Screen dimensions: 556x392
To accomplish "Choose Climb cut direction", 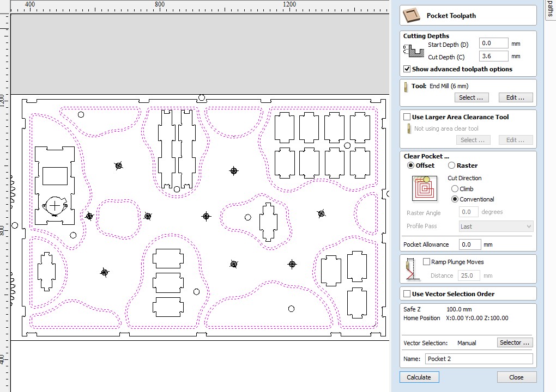I will 455,189.
